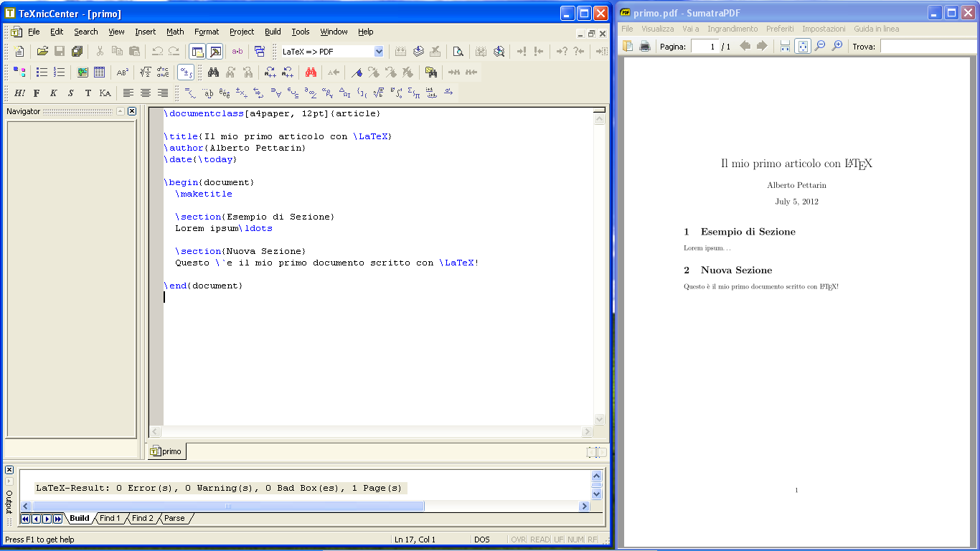Toggle the Navigator pane toolbar button
Viewport: 980px width, 551px height.
197,52
